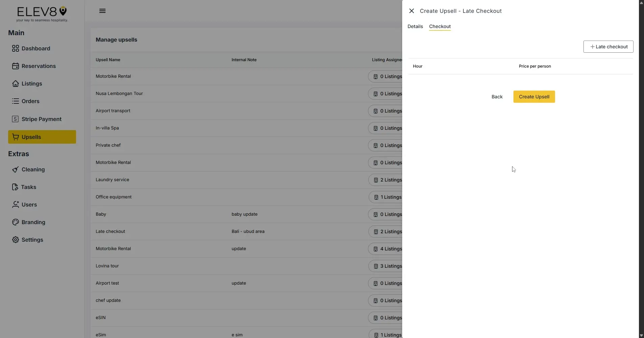The height and width of the screenshot is (338, 644).
Task: Click the Back button
Action: (497, 97)
